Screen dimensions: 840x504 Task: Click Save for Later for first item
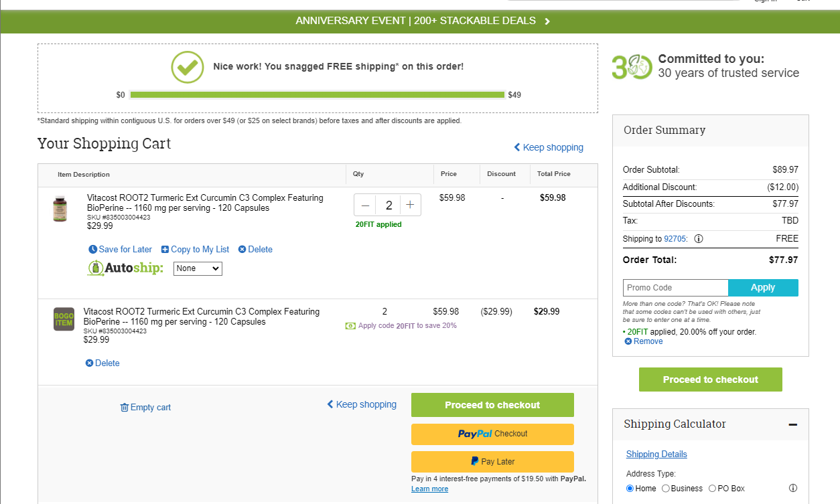121,249
